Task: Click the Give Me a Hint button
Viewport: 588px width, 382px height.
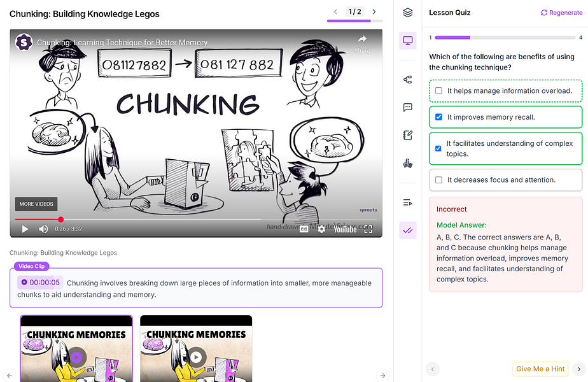Action: (x=540, y=369)
